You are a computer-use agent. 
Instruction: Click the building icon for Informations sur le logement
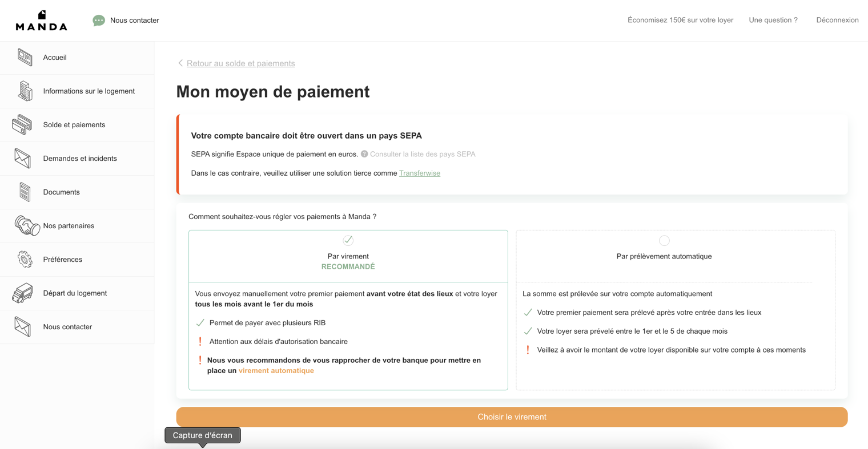pyautogui.click(x=25, y=91)
